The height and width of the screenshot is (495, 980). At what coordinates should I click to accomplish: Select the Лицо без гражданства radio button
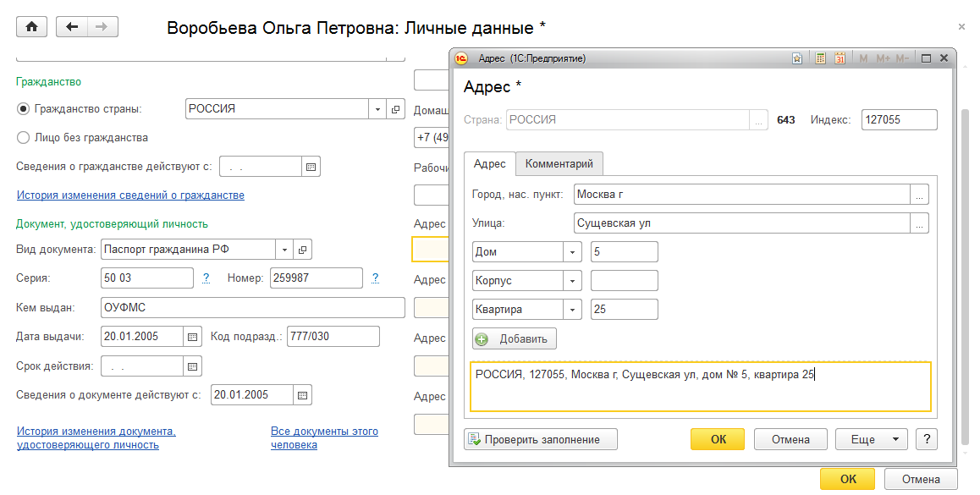point(24,137)
